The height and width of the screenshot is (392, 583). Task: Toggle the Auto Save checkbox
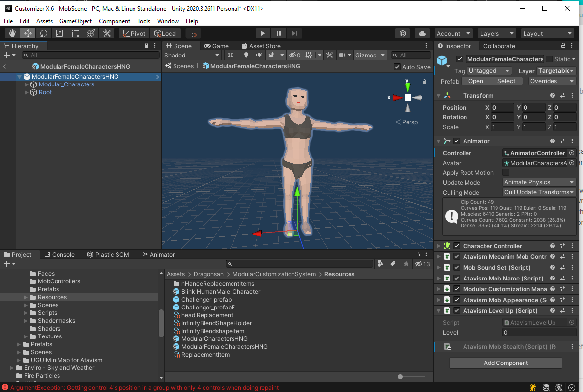pyautogui.click(x=397, y=67)
